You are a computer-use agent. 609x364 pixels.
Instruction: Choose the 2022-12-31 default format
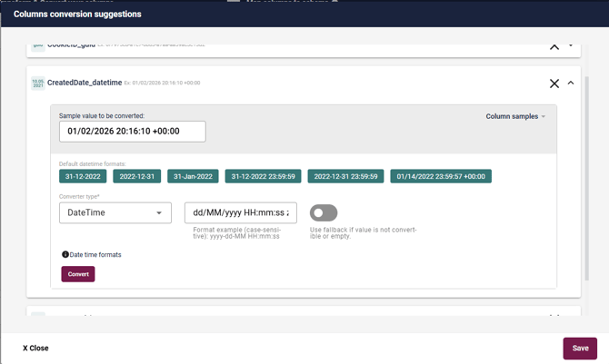click(137, 177)
